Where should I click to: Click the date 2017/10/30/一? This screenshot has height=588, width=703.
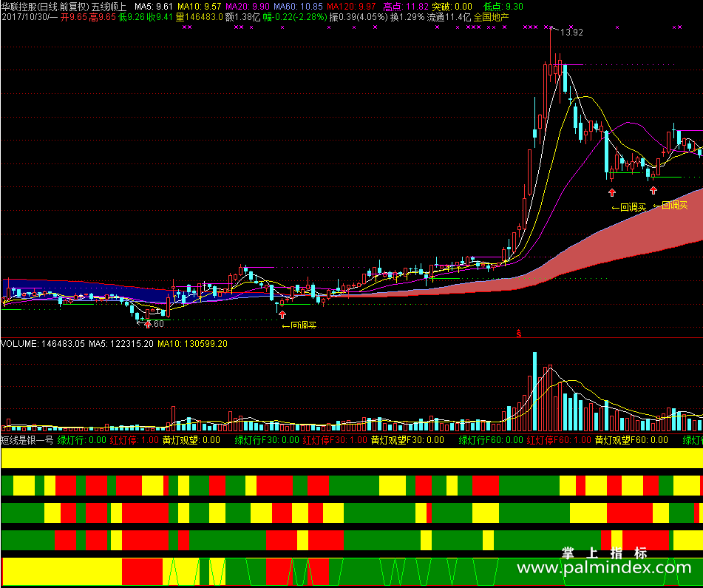pos(30,17)
